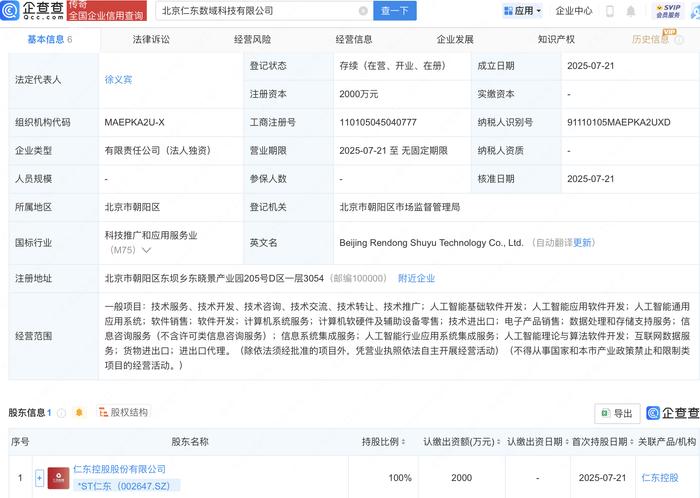Click the Qcc.com logo icon
This screenshot has width=700, height=498.
click(x=10, y=10)
